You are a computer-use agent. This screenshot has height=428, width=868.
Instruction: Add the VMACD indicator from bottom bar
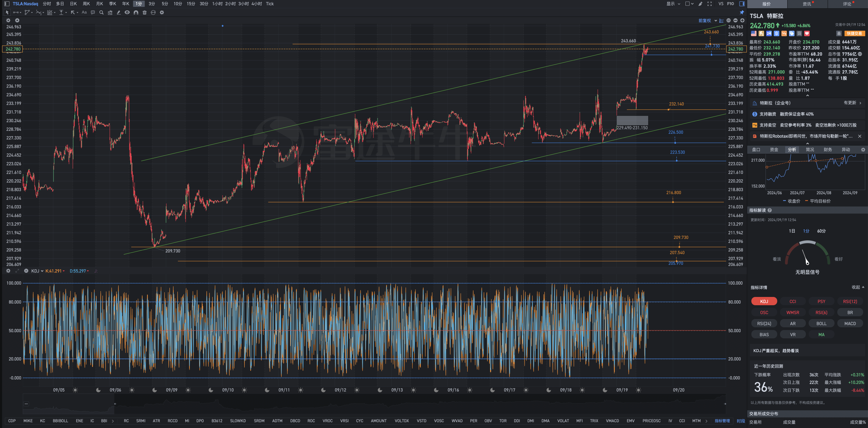pos(612,421)
